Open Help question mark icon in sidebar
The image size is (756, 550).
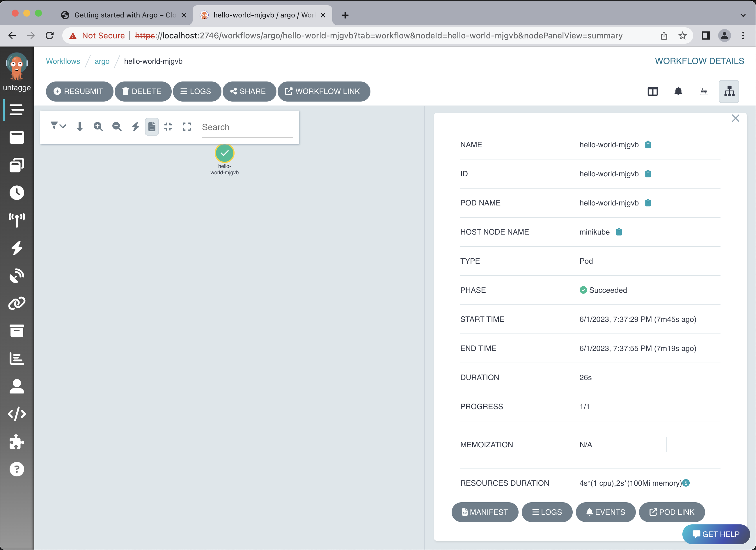click(x=17, y=469)
